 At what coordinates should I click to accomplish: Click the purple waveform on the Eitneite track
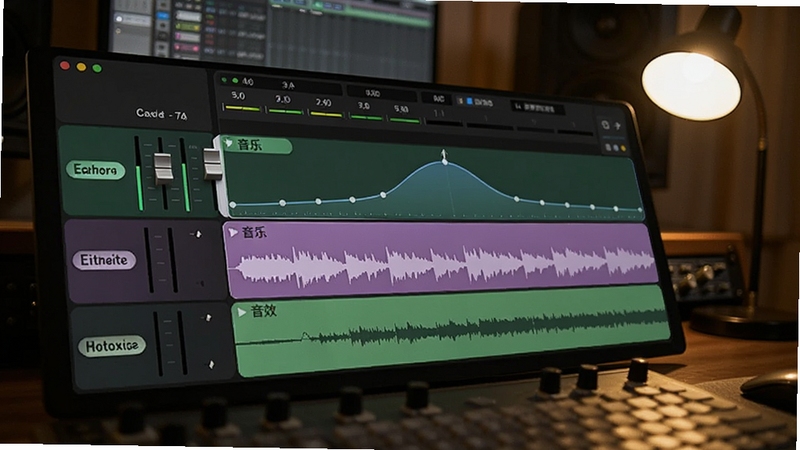pos(443,264)
